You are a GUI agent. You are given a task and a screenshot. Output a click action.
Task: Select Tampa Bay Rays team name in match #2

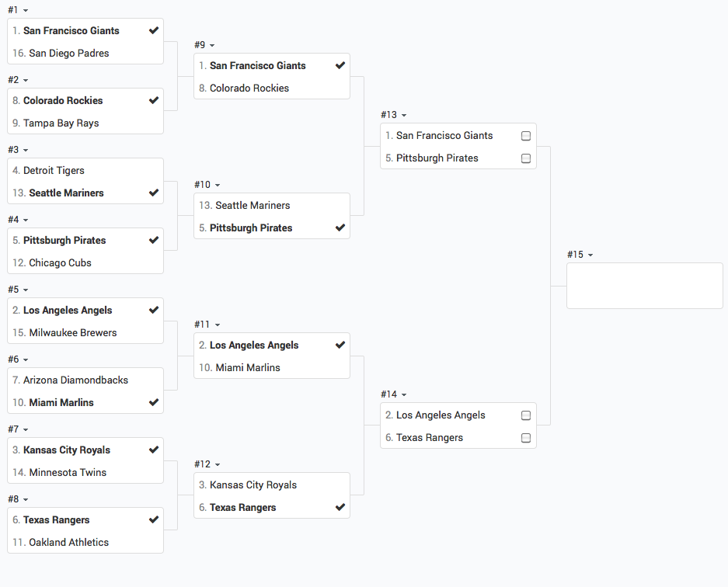pos(61,123)
